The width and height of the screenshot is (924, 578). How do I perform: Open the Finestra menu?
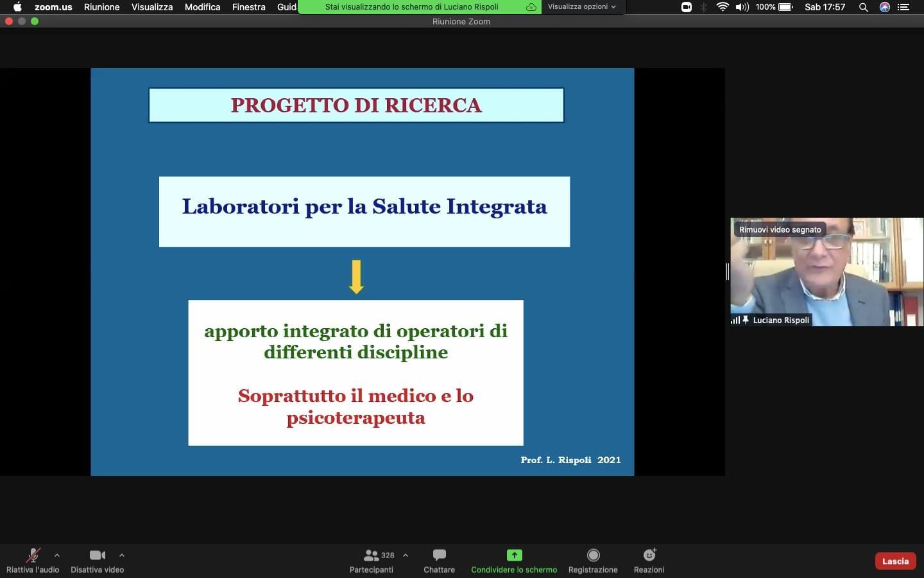(249, 7)
